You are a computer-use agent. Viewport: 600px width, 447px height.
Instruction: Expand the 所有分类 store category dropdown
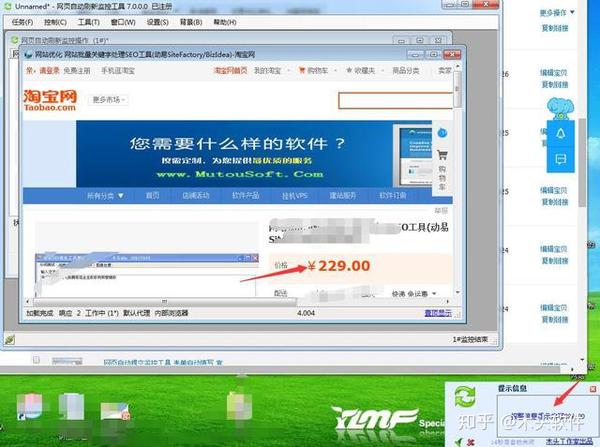point(105,196)
